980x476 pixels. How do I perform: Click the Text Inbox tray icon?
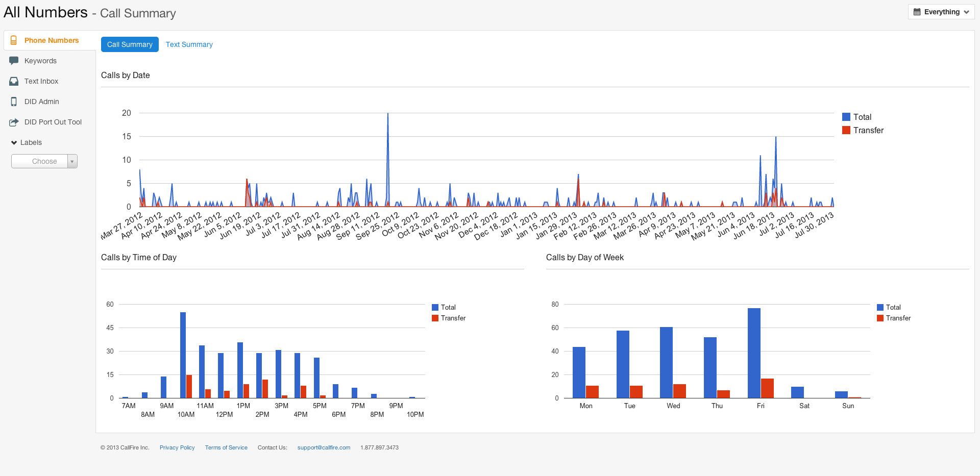tap(14, 81)
